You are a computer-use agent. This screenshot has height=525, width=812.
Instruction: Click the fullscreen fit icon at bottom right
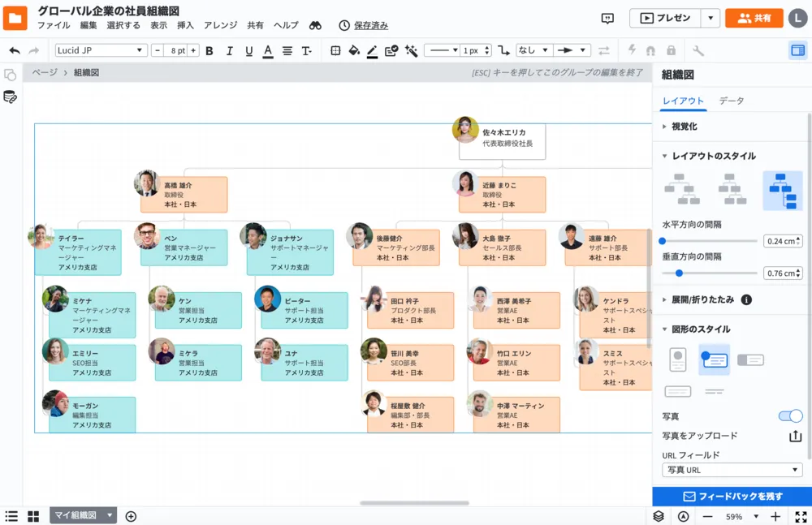click(801, 516)
